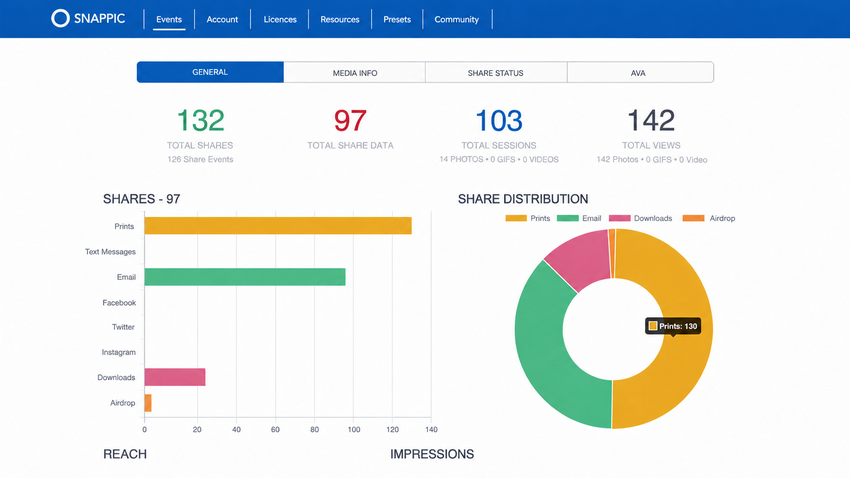Click the TOTAL SESSIONS label
The image size is (850, 478).
499,145
